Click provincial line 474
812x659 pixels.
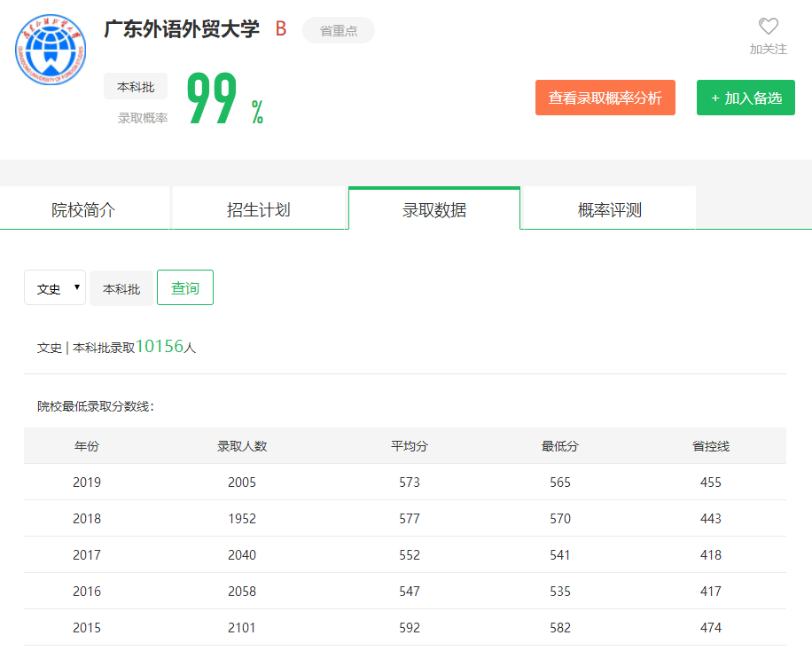pyautogui.click(x=711, y=627)
